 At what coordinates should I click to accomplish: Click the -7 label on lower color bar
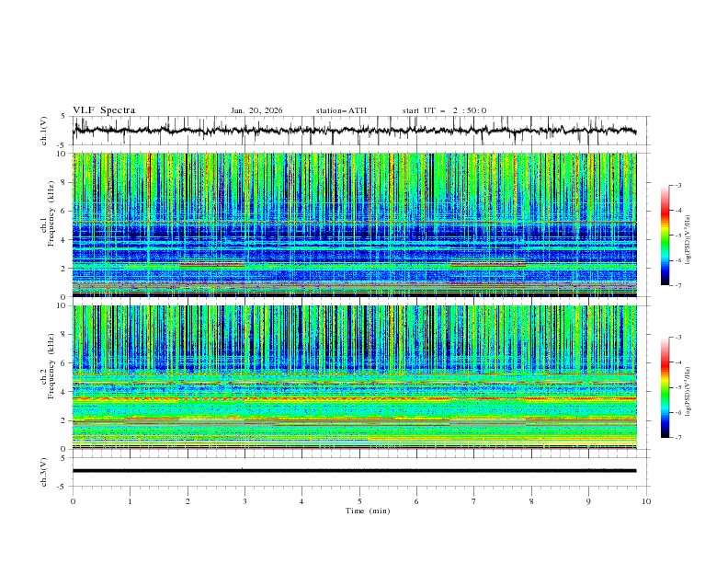(678, 438)
